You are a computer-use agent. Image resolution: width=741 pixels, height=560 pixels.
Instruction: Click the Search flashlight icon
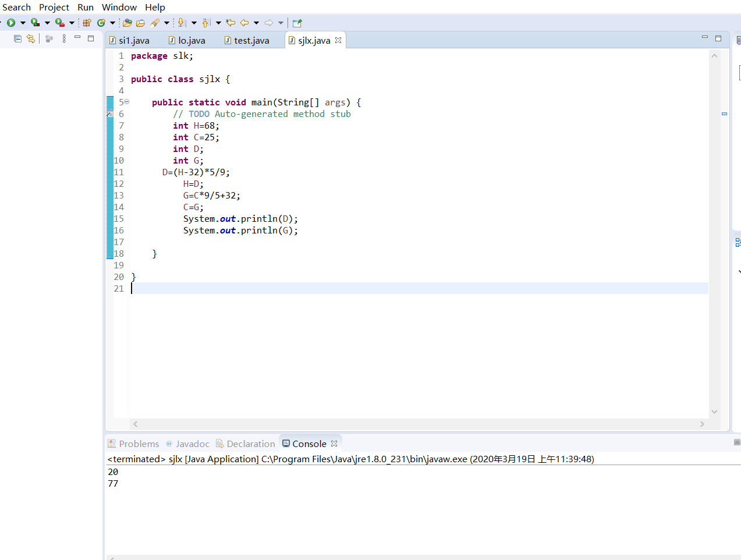[x=155, y=23]
